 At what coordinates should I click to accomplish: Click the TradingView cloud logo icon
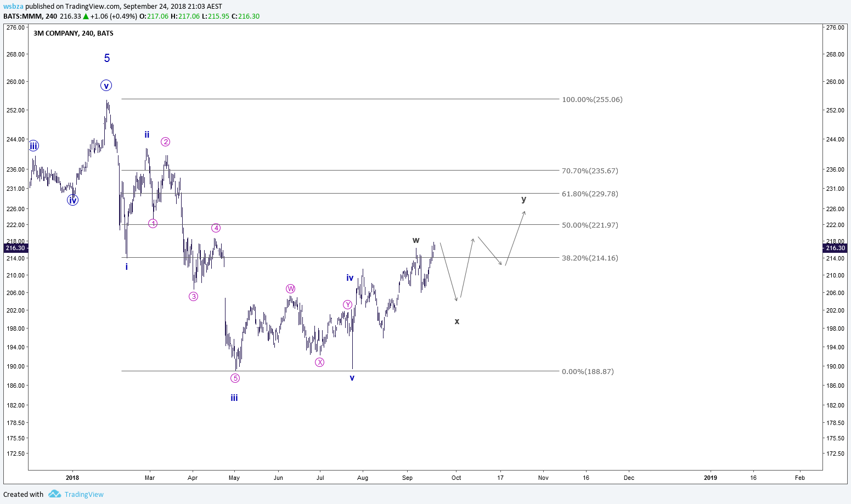tap(54, 494)
